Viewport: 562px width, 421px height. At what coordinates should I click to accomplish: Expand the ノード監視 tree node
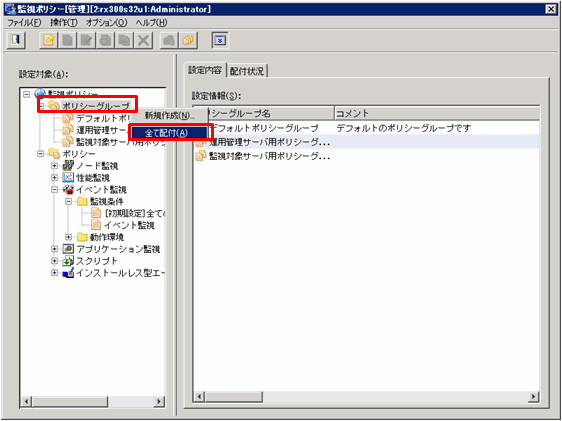(x=54, y=166)
